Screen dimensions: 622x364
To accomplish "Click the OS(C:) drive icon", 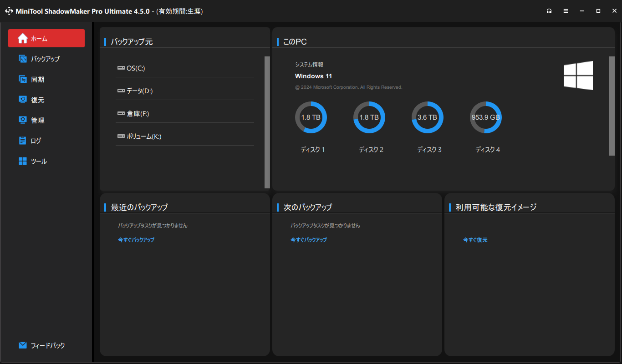I will click(x=121, y=68).
